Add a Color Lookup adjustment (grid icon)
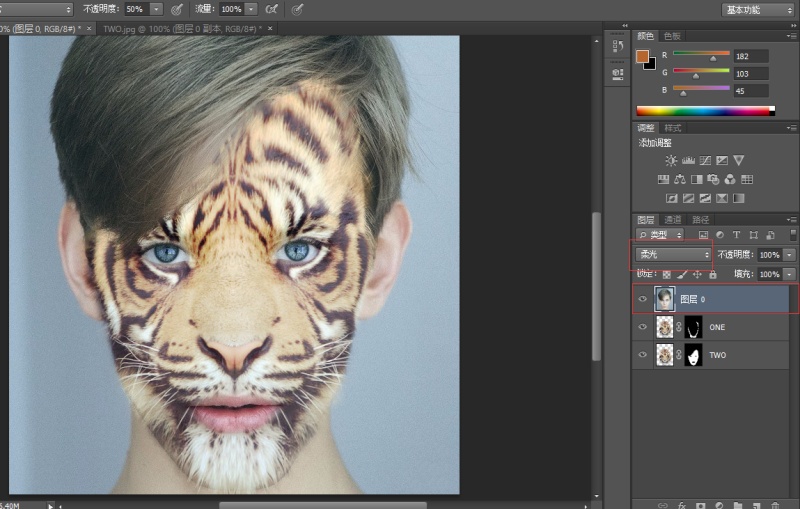The height and width of the screenshot is (509, 800). tap(747, 180)
